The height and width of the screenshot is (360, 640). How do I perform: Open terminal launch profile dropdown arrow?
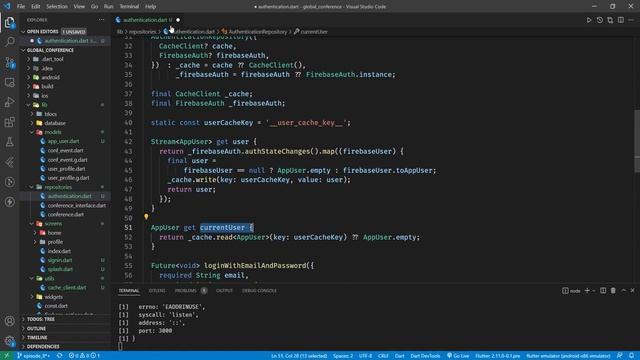(x=593, y=291)
